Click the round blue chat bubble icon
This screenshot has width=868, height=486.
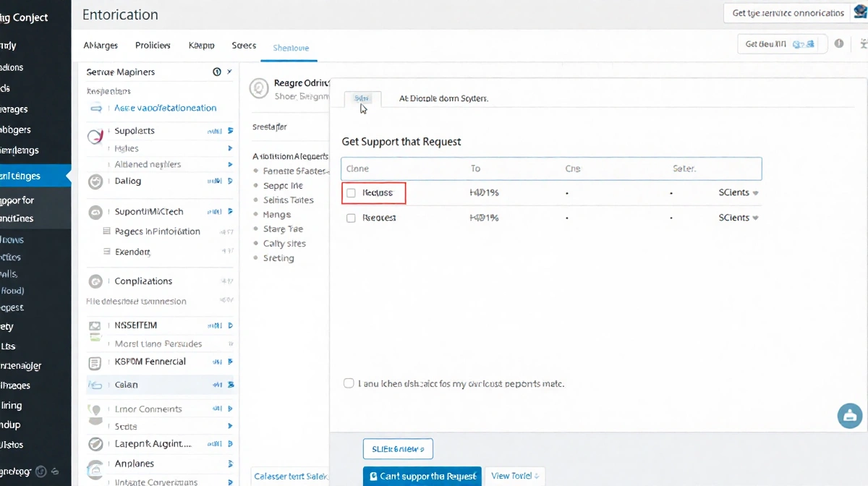pyautogui.click(x=849, y=416)
